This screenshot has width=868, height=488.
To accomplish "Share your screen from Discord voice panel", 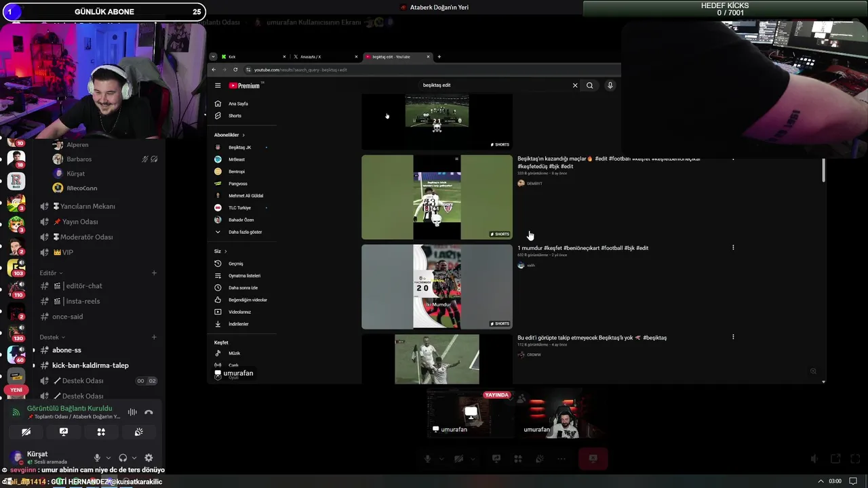I will tap(64, 432).
